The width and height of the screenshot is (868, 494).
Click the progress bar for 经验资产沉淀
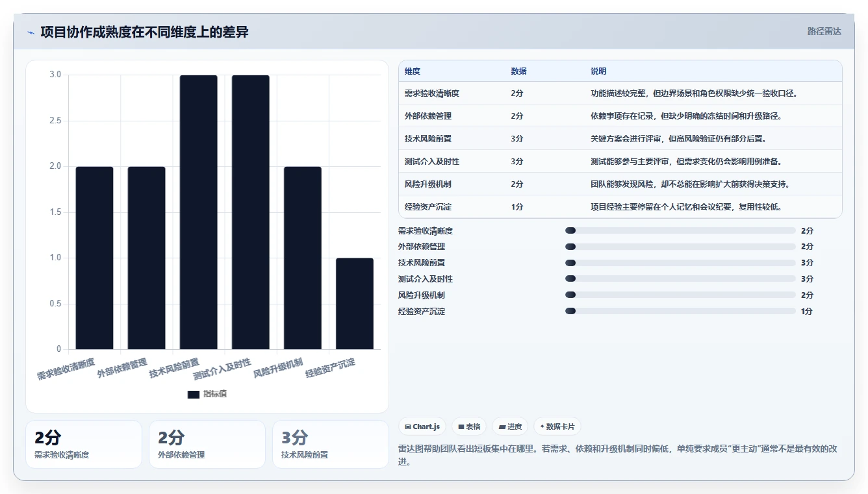680,312
